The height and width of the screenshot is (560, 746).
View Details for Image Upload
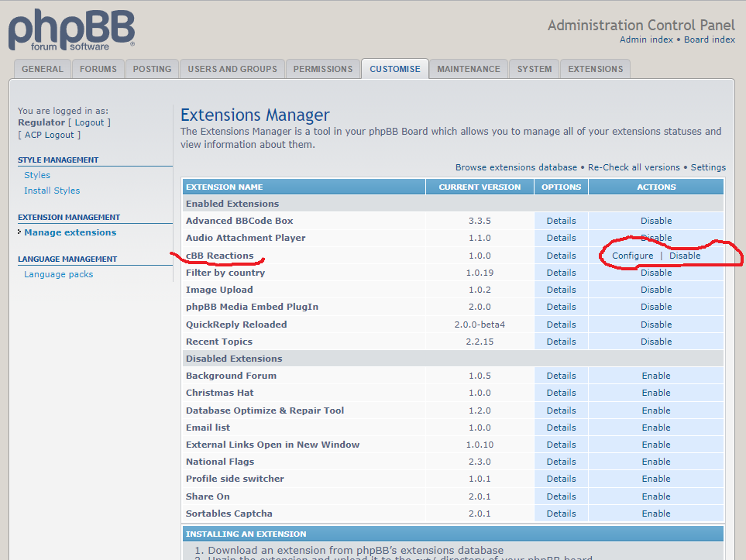(561, 290)
